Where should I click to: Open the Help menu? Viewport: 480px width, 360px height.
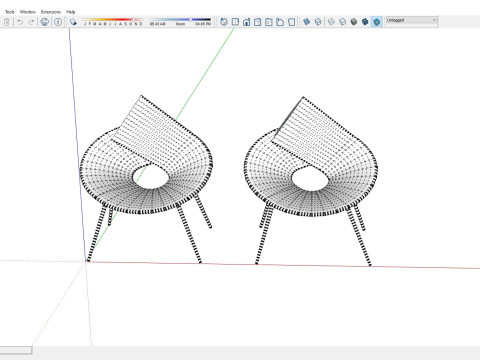click(x=71, y=12)
